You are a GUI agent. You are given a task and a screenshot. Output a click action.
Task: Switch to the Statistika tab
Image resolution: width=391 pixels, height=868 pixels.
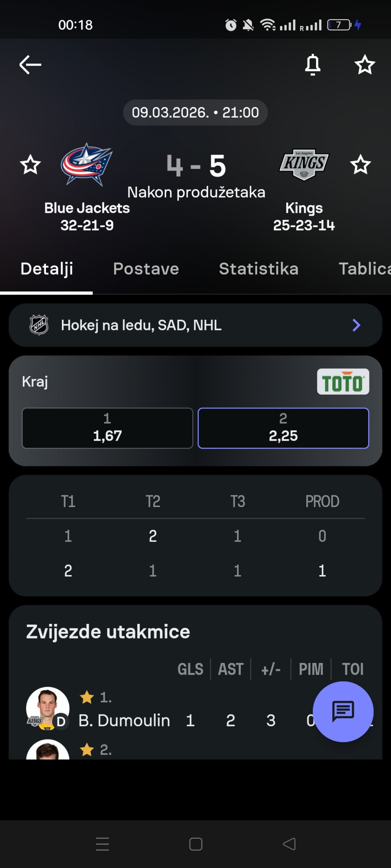(259, 269)
